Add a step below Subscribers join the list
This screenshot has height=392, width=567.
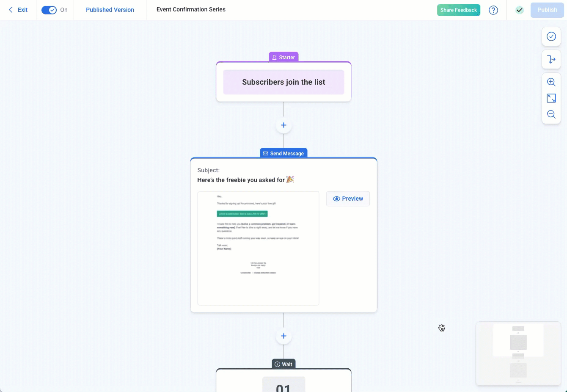coord(283,125)
